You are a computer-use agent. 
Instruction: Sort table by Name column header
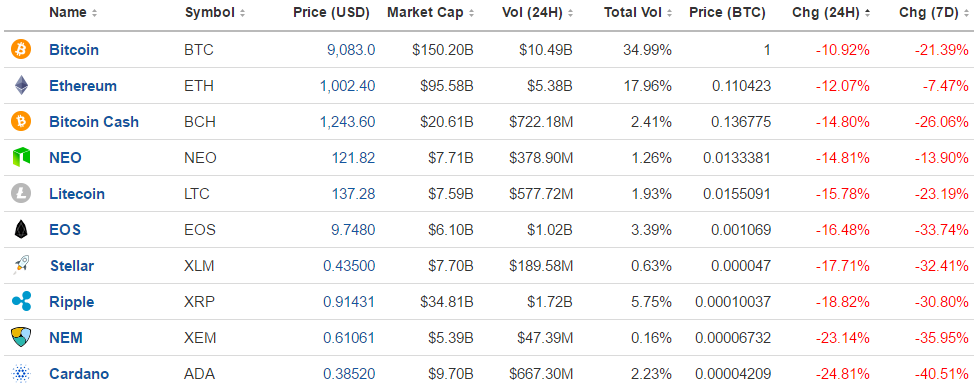[73, 12]
